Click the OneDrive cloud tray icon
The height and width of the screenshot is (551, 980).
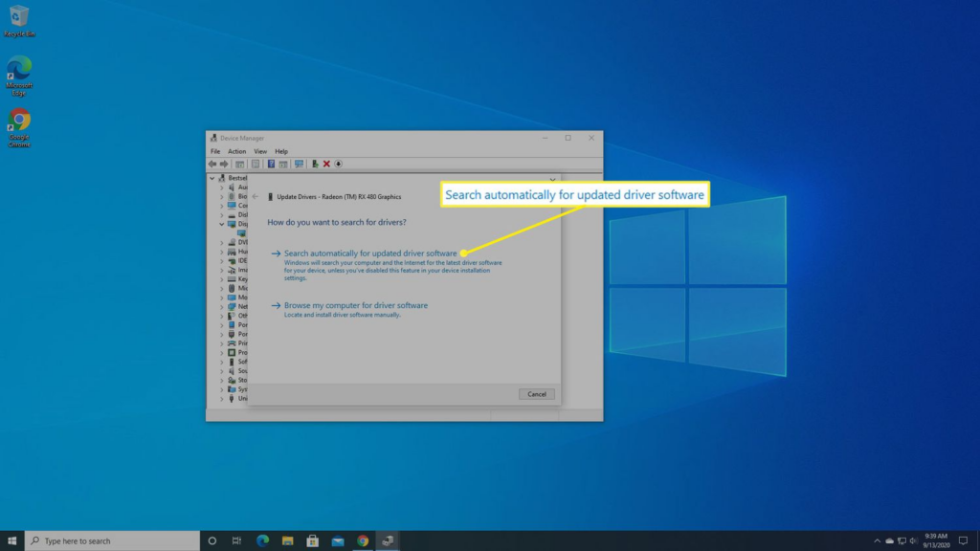[x=889, y=541]
